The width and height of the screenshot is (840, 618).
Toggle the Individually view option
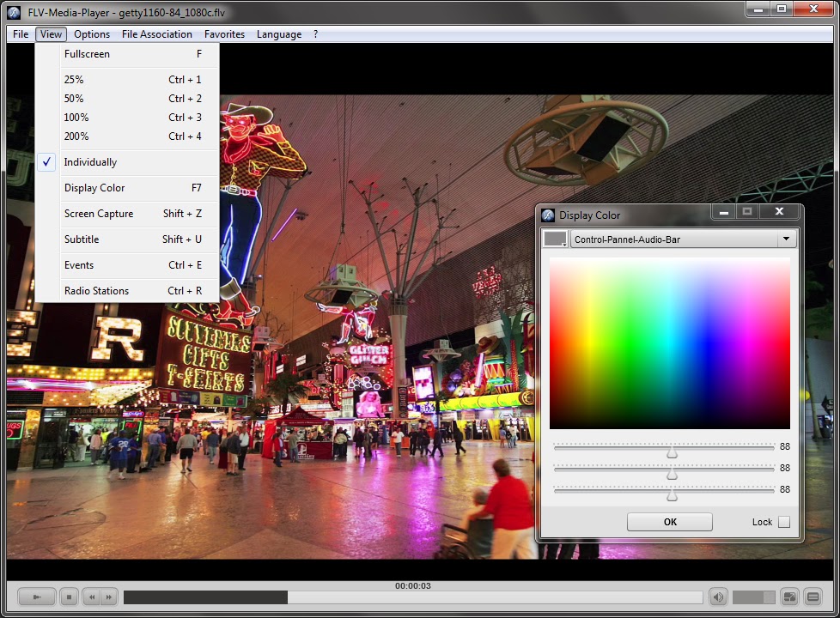pos(90,162)
